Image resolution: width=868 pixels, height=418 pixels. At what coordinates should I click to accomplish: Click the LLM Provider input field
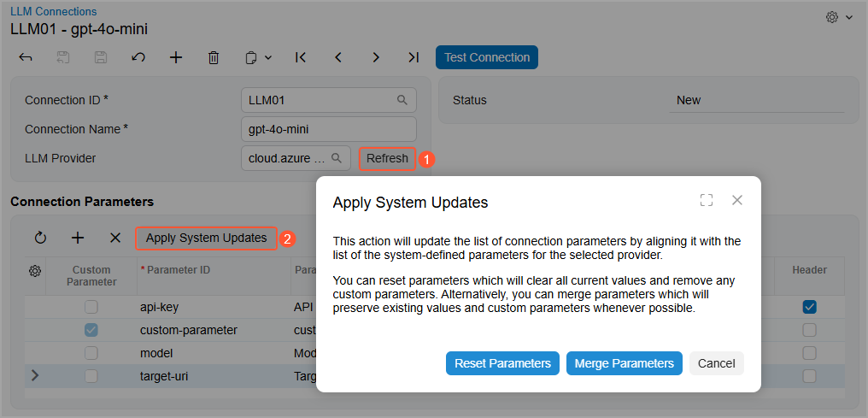coord(296,158)
